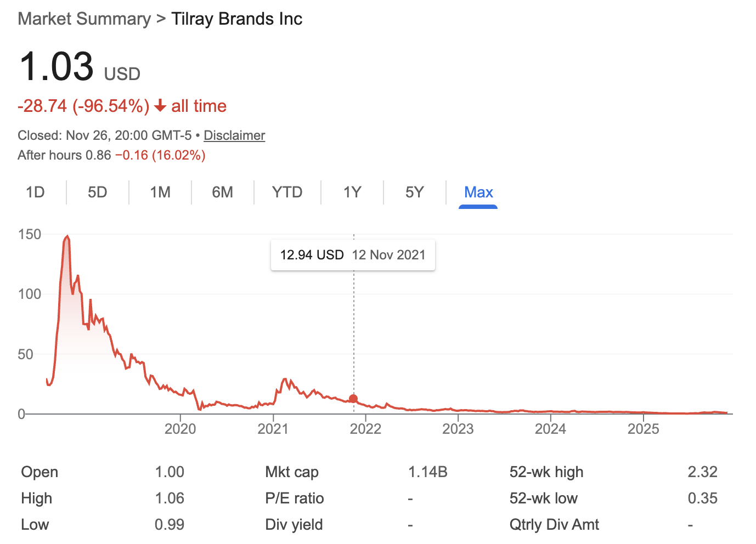
Task: Select the 1Y time range
Action: [352, 192]
